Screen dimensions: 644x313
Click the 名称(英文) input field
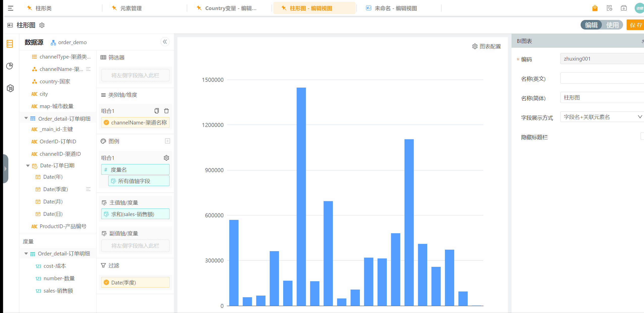(602, 78)
